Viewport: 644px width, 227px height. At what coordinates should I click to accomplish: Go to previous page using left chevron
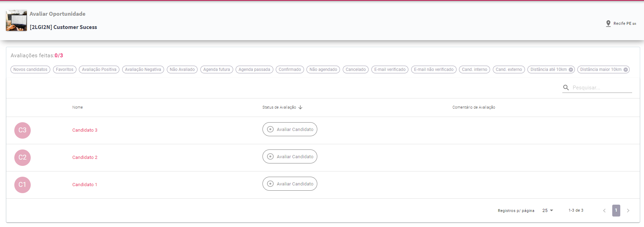[x=604, y=211]
